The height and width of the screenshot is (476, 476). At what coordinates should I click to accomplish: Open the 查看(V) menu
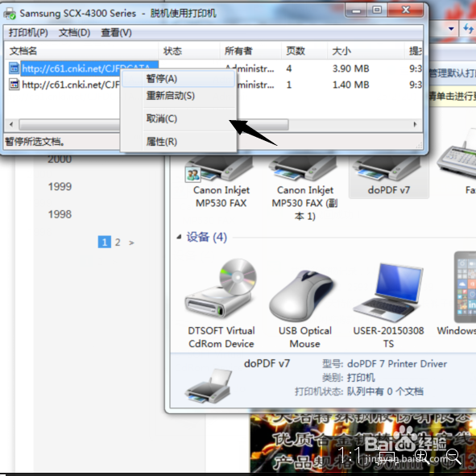click(x=116, y=32)
